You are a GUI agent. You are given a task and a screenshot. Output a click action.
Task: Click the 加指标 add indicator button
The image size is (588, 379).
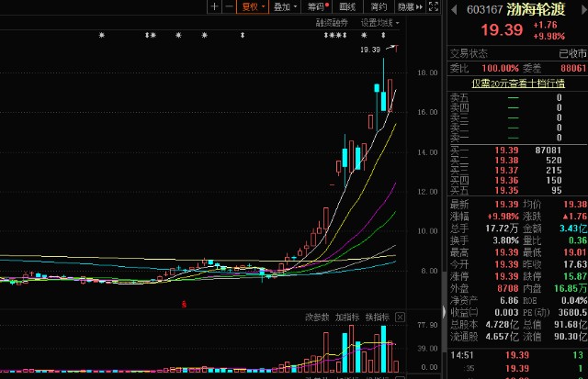coord(347,318)
